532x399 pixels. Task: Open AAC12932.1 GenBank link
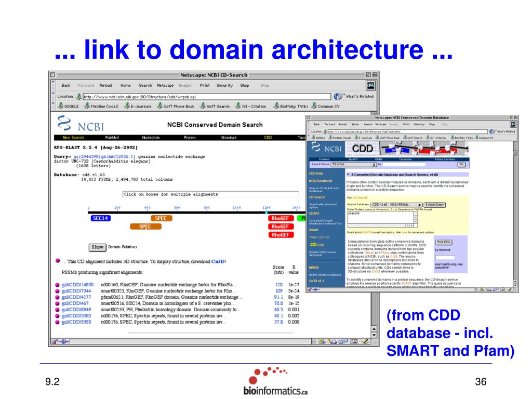point(122,157)
